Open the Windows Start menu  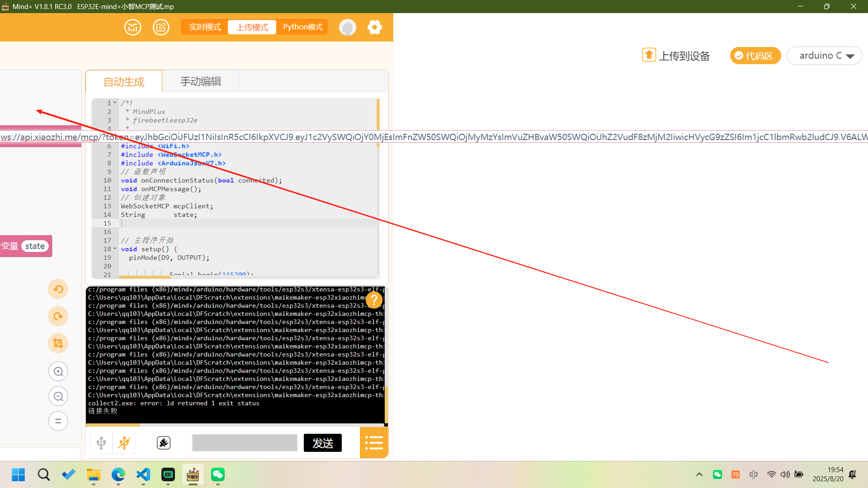(x=19, y=474)
